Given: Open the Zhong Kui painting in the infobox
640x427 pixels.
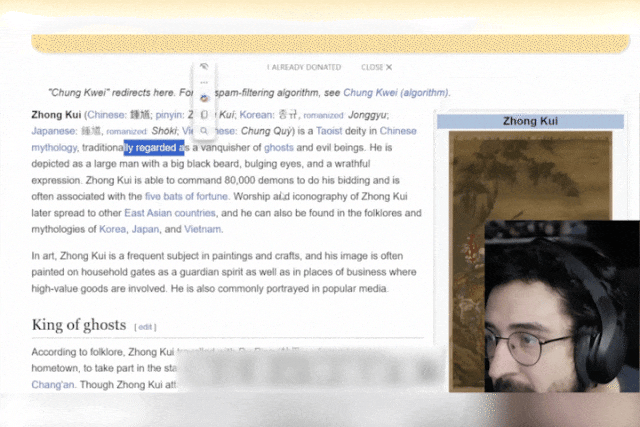Looking at the screenshot, I should pos(530,176).
